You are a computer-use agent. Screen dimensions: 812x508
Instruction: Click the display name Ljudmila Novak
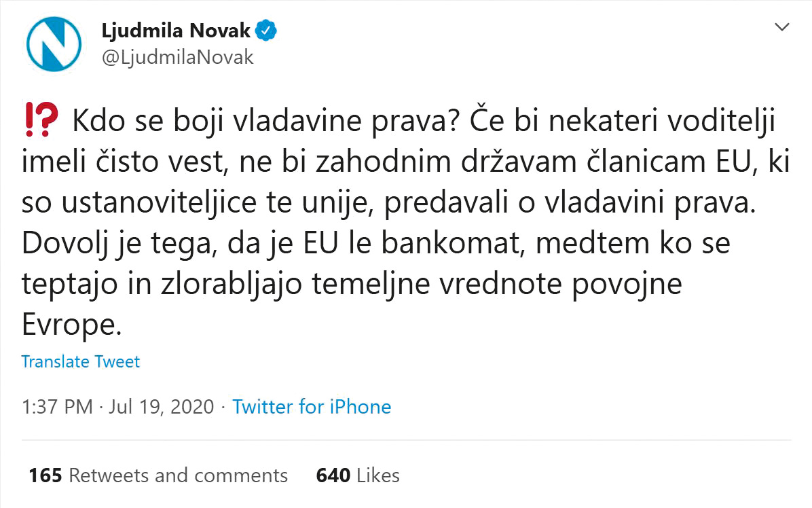pyautogui.click(x=174, y=30)
